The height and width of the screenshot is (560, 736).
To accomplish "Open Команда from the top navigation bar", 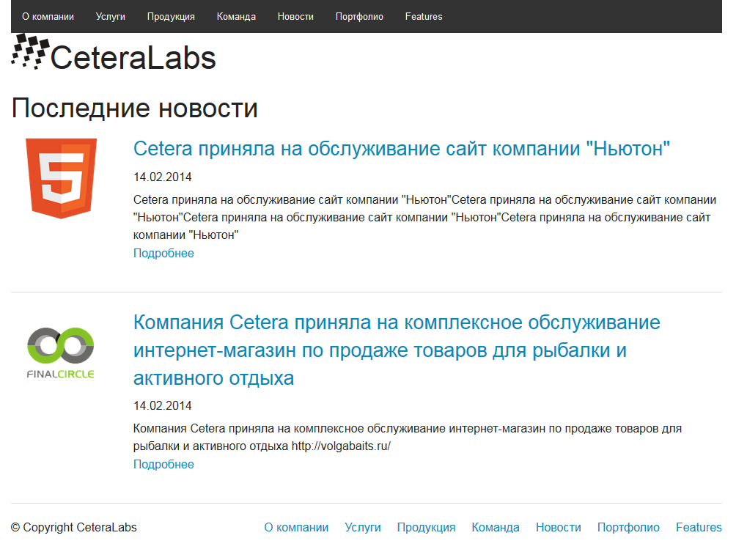I will pyautogui.click(x=236, y=16).
